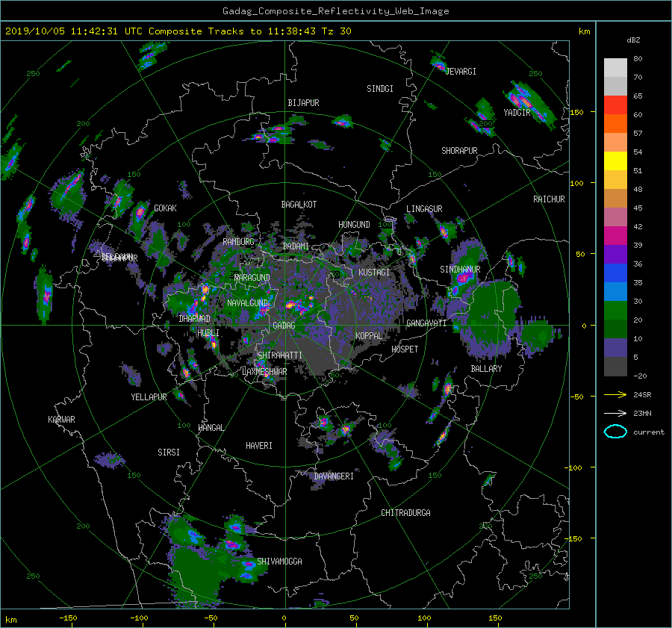Click the SINDGI city label
The image size is (672, 628).
[380, 89]
